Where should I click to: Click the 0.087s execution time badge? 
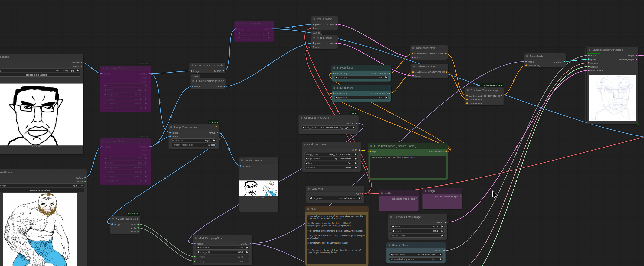coord(195,76)
